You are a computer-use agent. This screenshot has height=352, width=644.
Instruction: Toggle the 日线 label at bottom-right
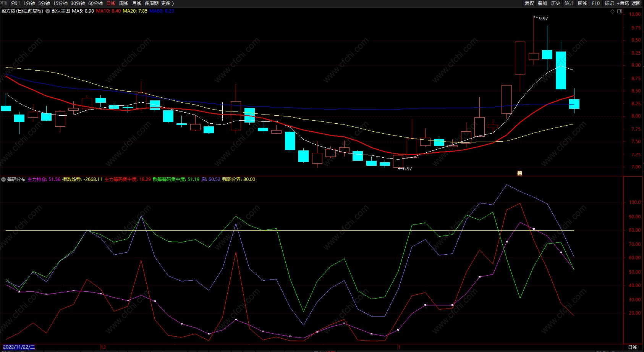[x=633, y=347]
